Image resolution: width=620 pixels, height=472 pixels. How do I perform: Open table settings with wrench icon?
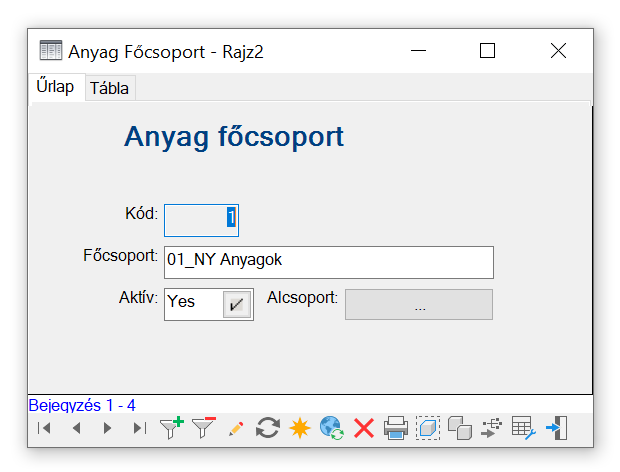[x=524, y=428]
